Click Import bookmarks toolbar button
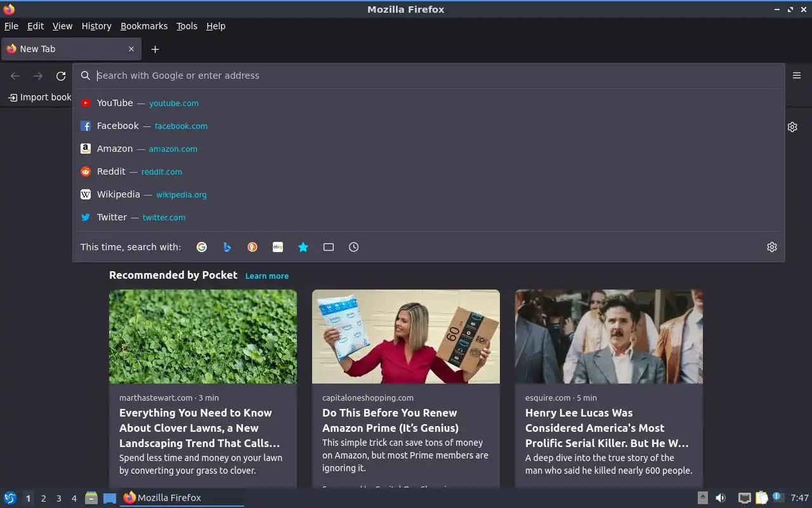Screen dimensions: 812x508 point(39,97)
